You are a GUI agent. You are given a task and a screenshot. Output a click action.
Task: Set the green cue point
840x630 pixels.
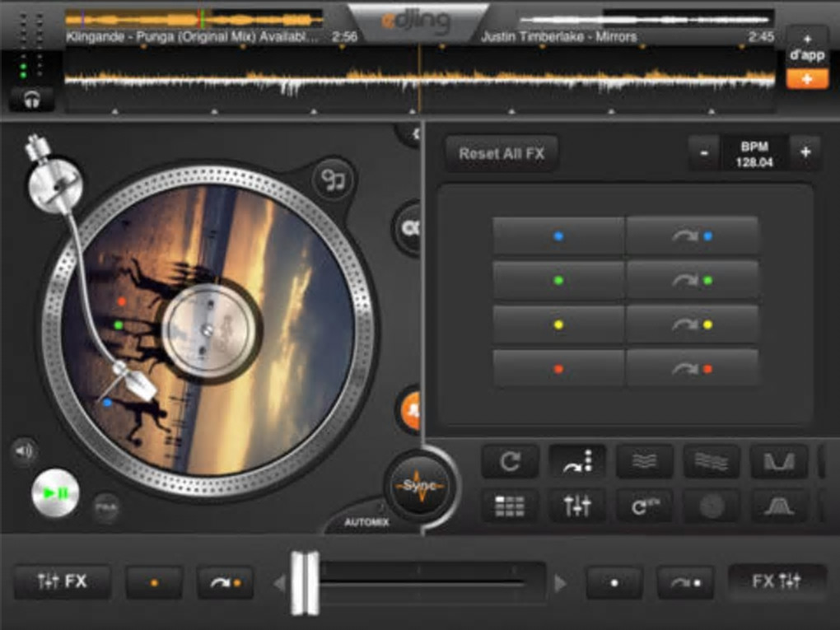coord(558,280)
